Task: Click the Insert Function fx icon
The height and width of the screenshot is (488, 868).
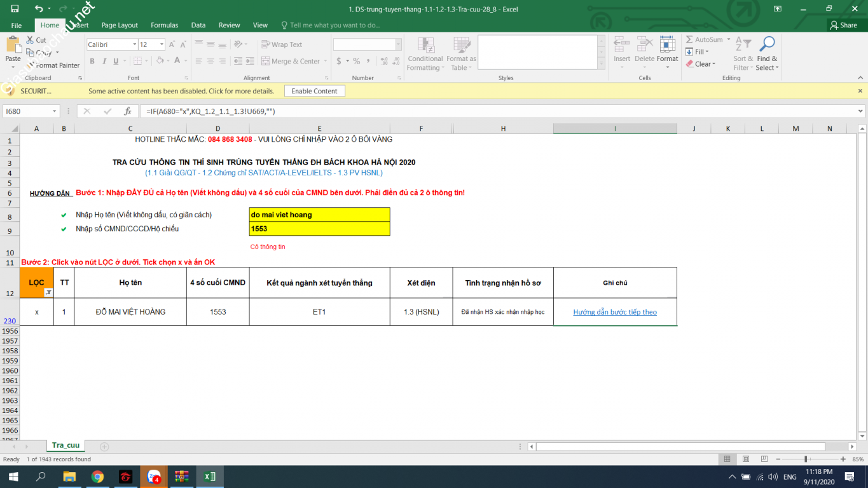Action: (x=128, y=111)
